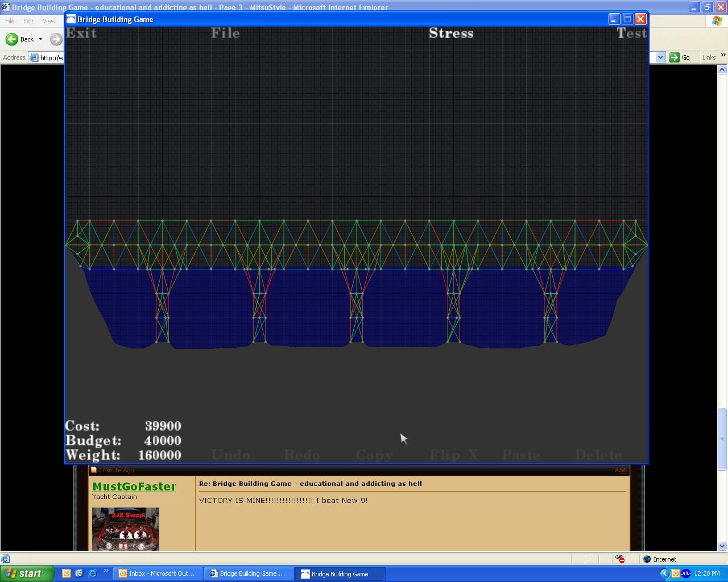Click the Bridge Building Game title bar icon
Viewport: 728px width, 582px height.
71,19
